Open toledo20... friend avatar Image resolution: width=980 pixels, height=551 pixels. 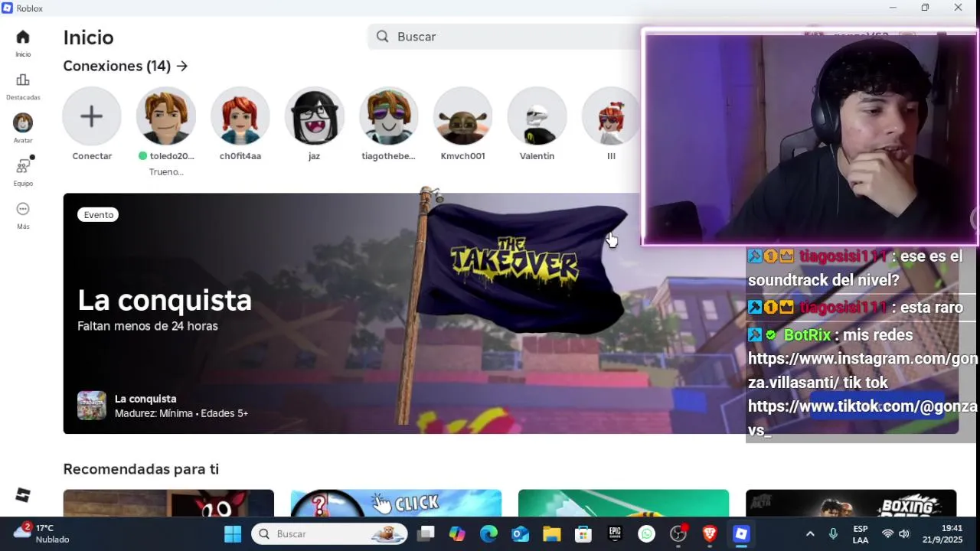(x=166, y=116)
